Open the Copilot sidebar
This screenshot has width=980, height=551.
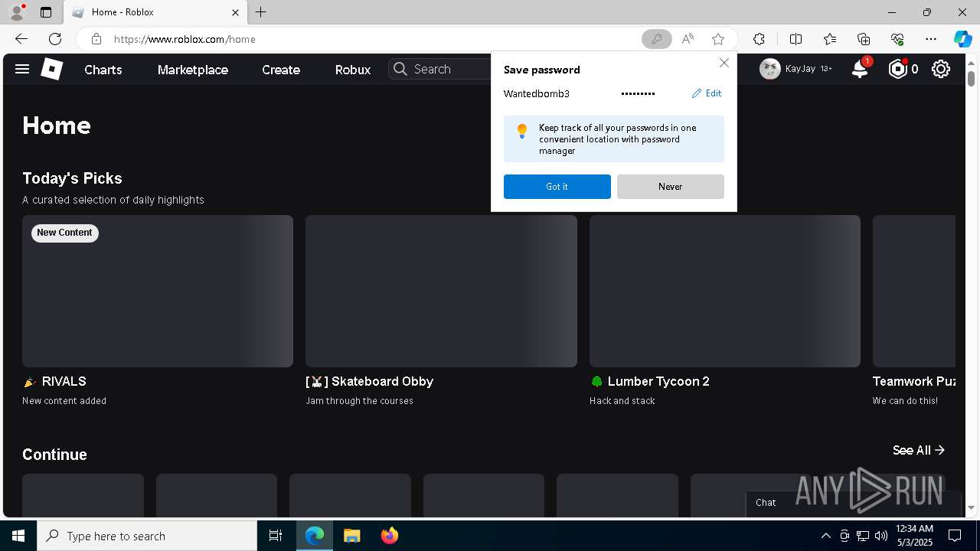(x=962, y=39)
